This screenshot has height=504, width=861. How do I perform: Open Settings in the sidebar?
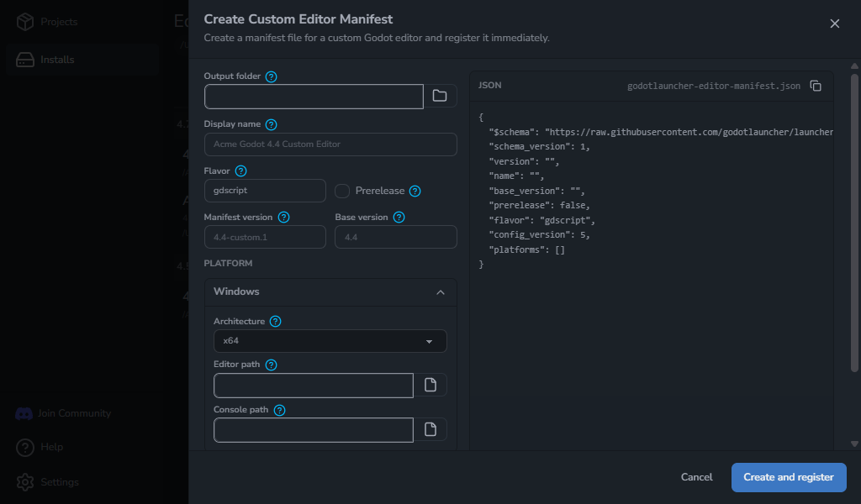point(47,483)
